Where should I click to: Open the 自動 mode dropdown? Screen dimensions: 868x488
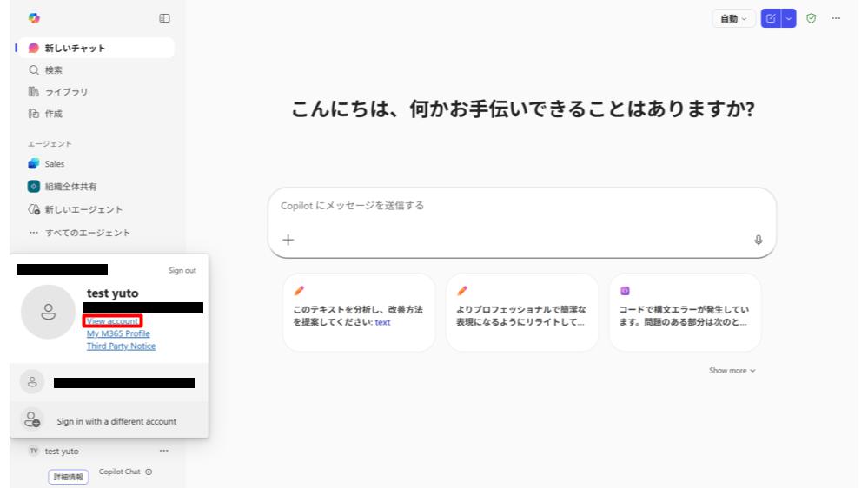click(733, 18)
